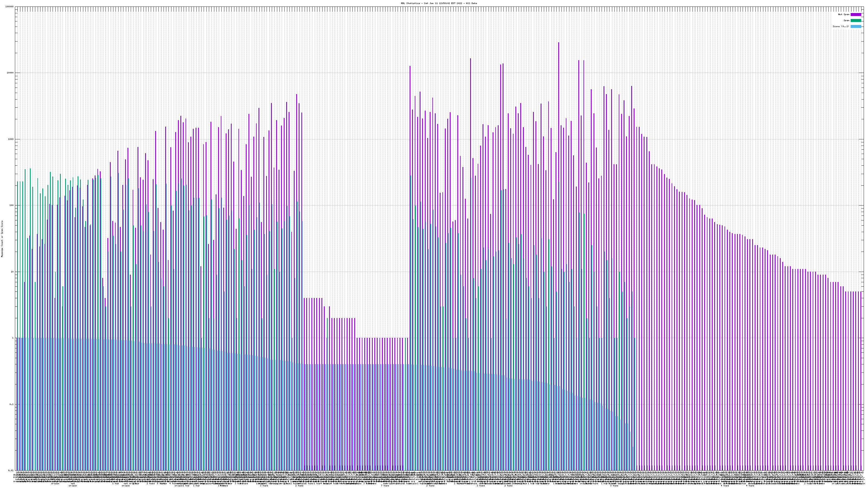Select the 'Not Spam' legend label
This screenshot has height=488, width=868.
(844, 14)
